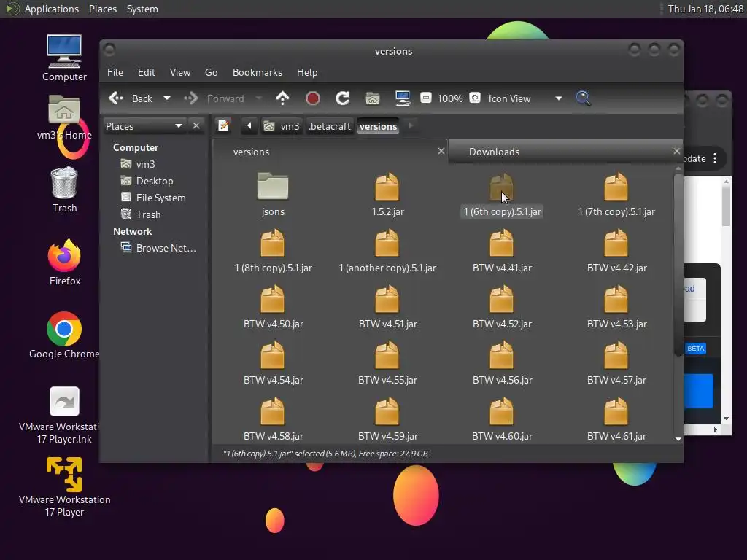Click the Back button
Screen dimensions: 747x560
click(x=131, y=98)
